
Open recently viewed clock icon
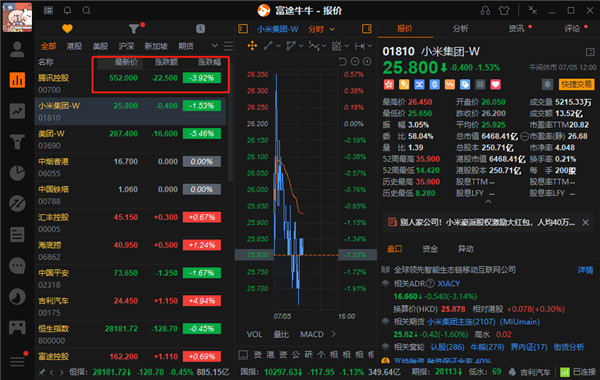tap(201, 29)
